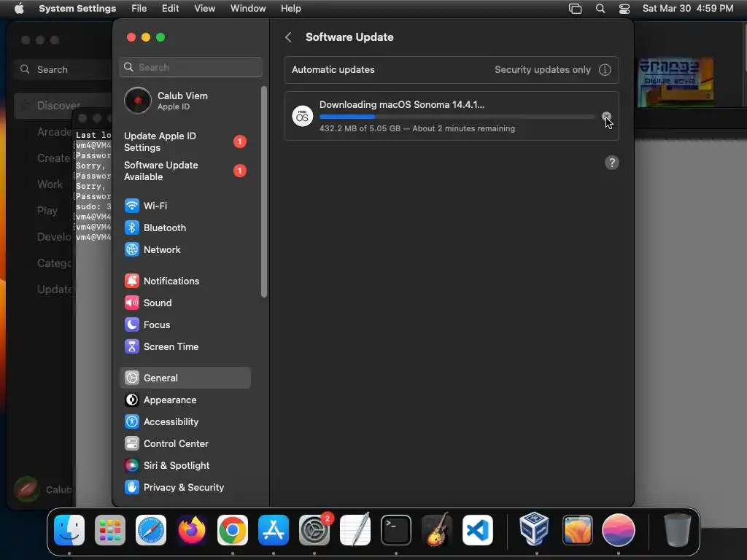Click the Security updates only label
Screen dimensions: 747x560
tap(542, 69)
